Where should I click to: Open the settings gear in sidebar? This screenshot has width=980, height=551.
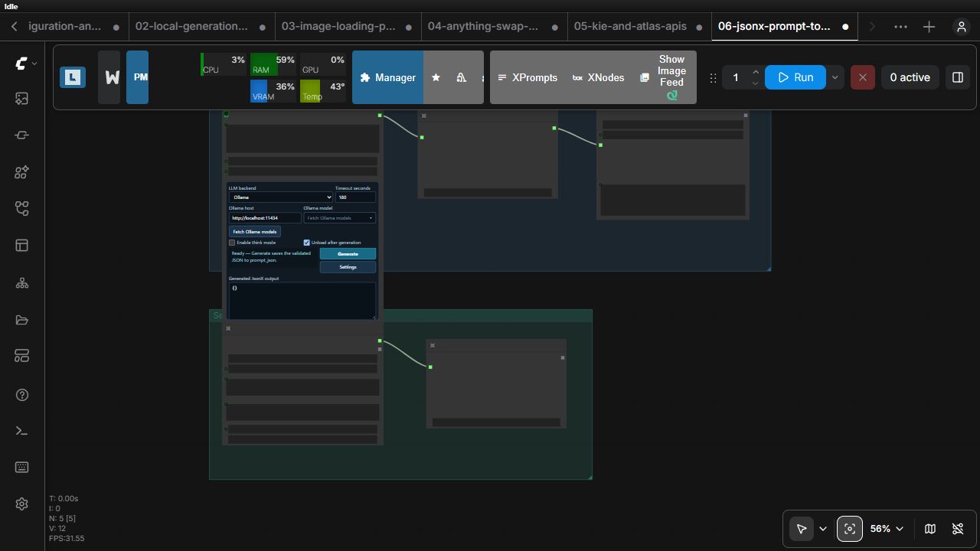coord(21,504)
